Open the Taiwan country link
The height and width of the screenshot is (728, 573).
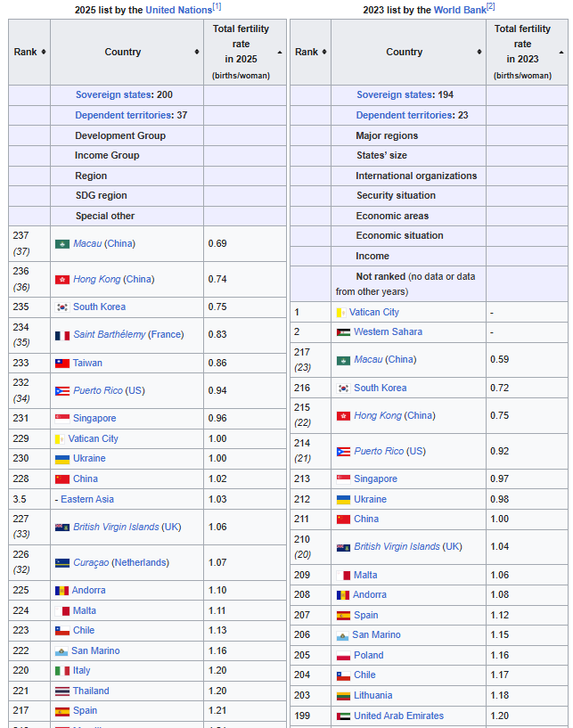(87, 363)
